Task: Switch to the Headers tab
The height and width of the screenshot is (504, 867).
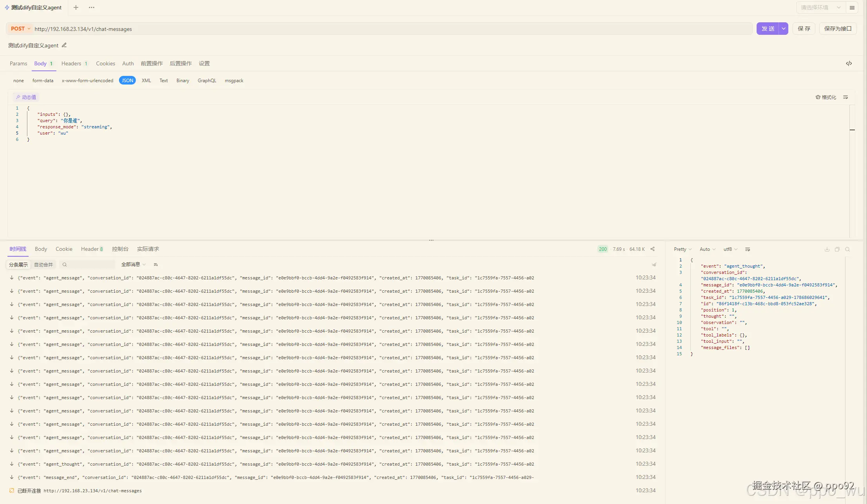Action: 71,63
